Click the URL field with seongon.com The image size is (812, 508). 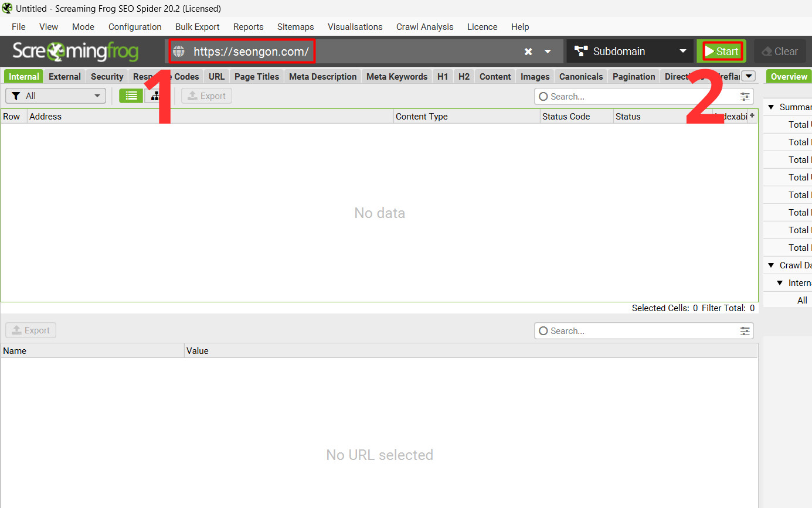(x=251, y=52)
